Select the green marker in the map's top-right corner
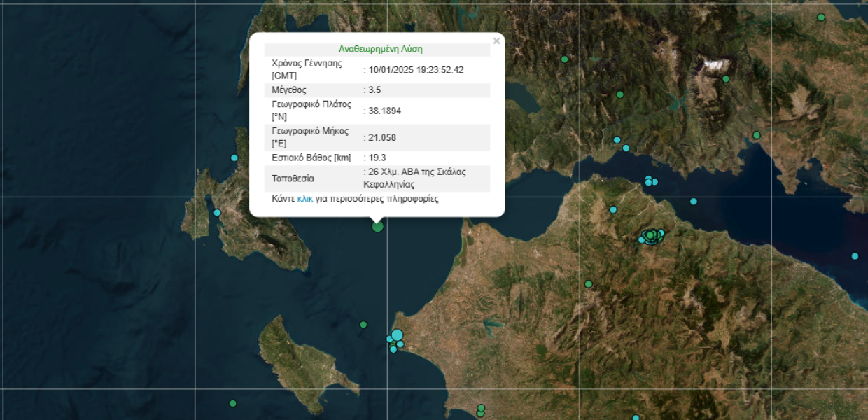The height and width of the screenshot is (420, 868). pos(821,17)
